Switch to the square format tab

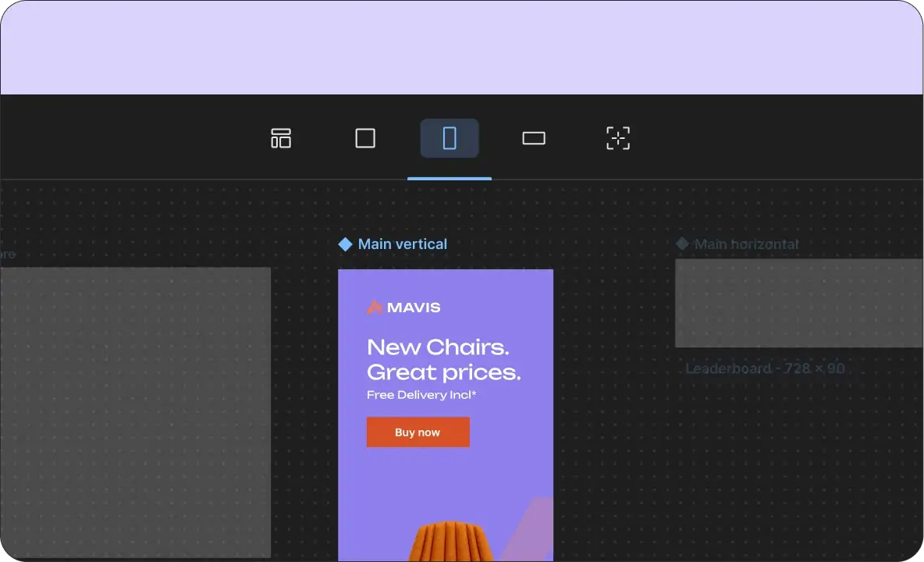365,137
